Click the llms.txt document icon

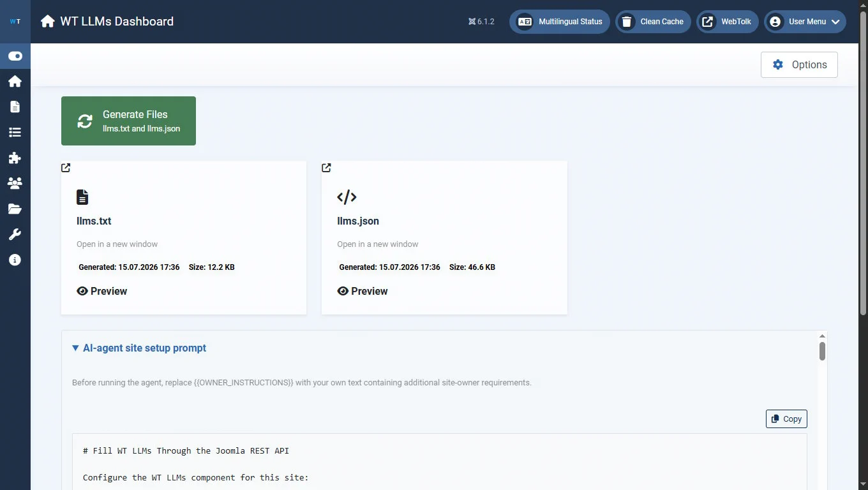pos(82,197)
